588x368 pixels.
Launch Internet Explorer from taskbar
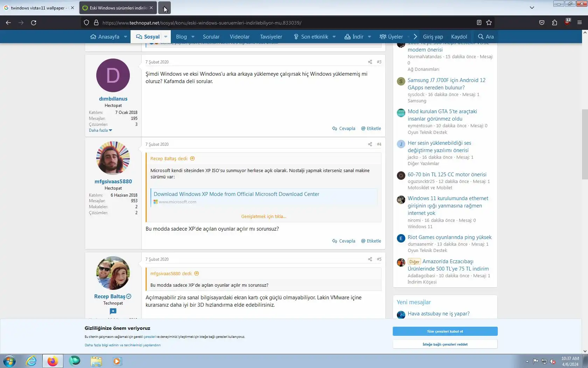(x=31, y=361)
